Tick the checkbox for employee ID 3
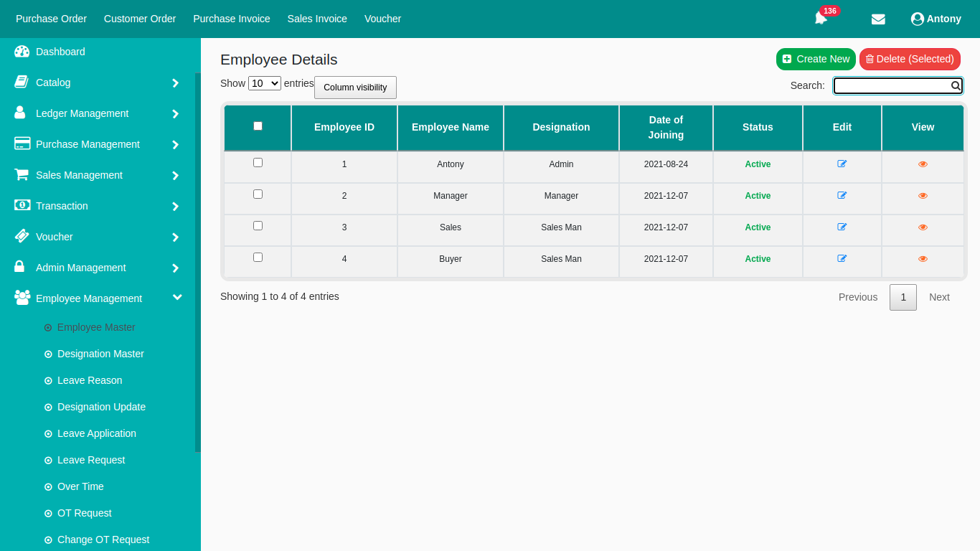This screenshot has width=980, height=551. [x=258, y=226]
